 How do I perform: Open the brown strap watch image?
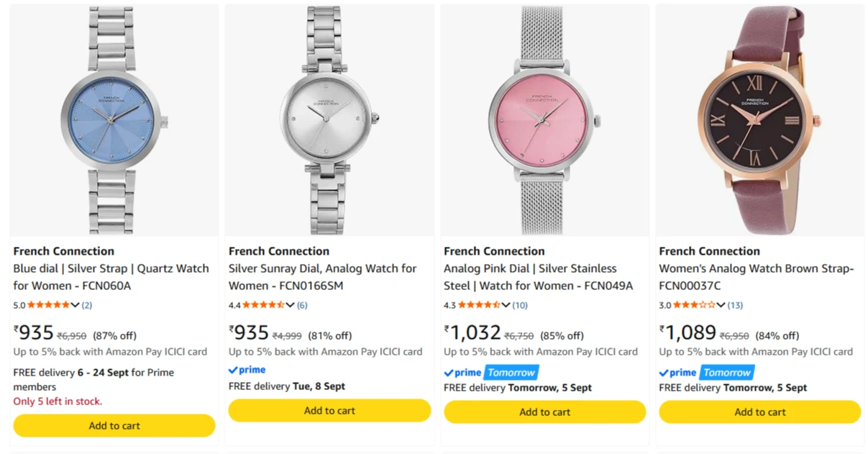(x=760, y=120)
